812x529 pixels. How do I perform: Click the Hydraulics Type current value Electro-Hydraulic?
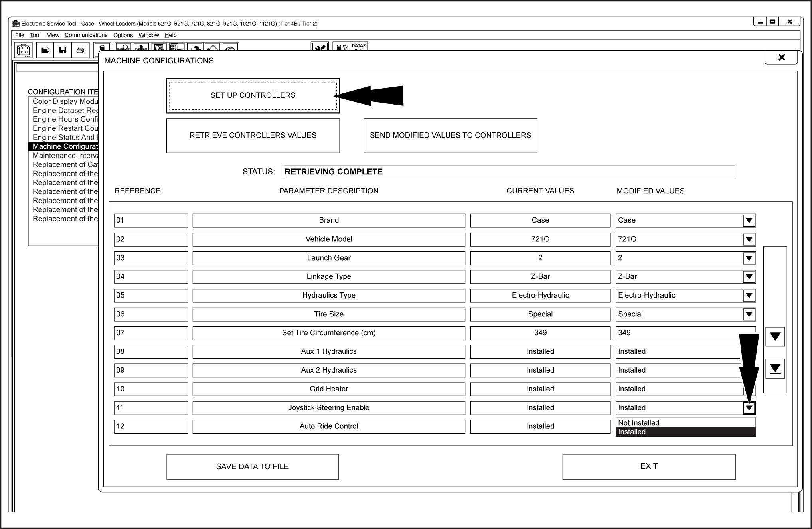540,296
